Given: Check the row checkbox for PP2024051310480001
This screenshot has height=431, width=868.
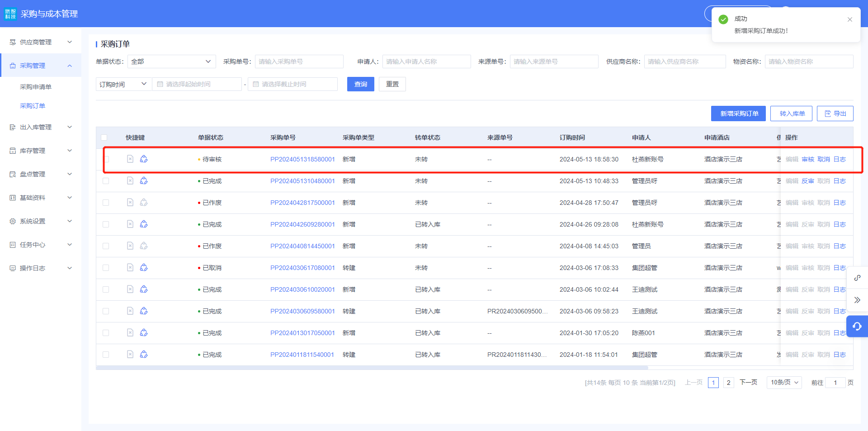Looking at the screenshot, I should coord(106,181).
